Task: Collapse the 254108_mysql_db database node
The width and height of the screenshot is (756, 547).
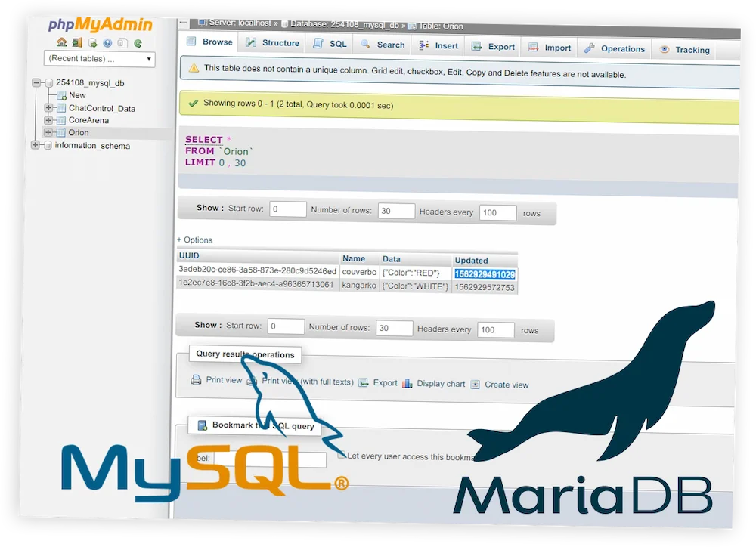Action: (x=36, y=82)
